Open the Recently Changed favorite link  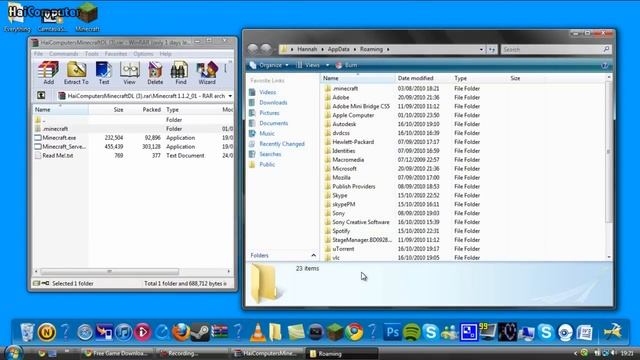282,144
